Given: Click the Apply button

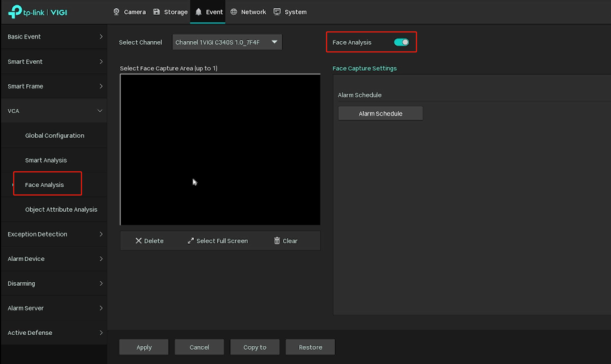Looking at the screenshot, I should 144,347.
